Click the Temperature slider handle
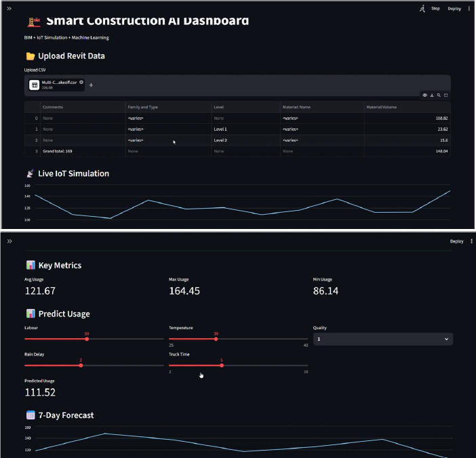 [x=216, y=339]
